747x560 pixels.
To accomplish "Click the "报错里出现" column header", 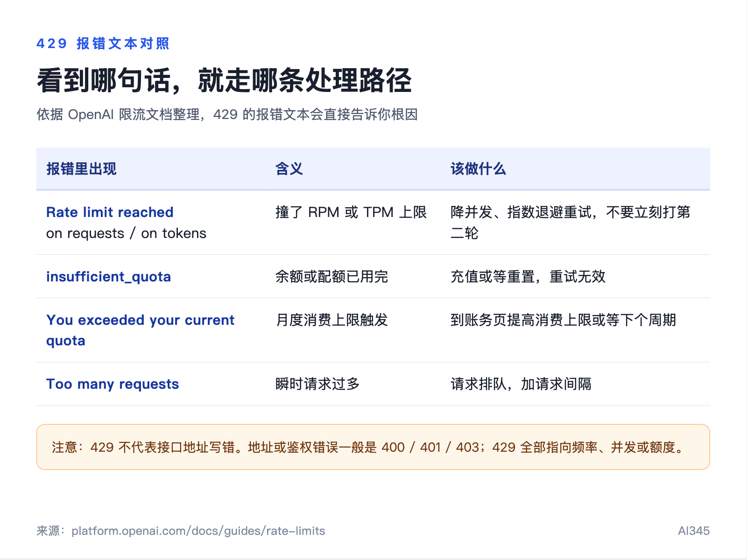I will point(81,168).
